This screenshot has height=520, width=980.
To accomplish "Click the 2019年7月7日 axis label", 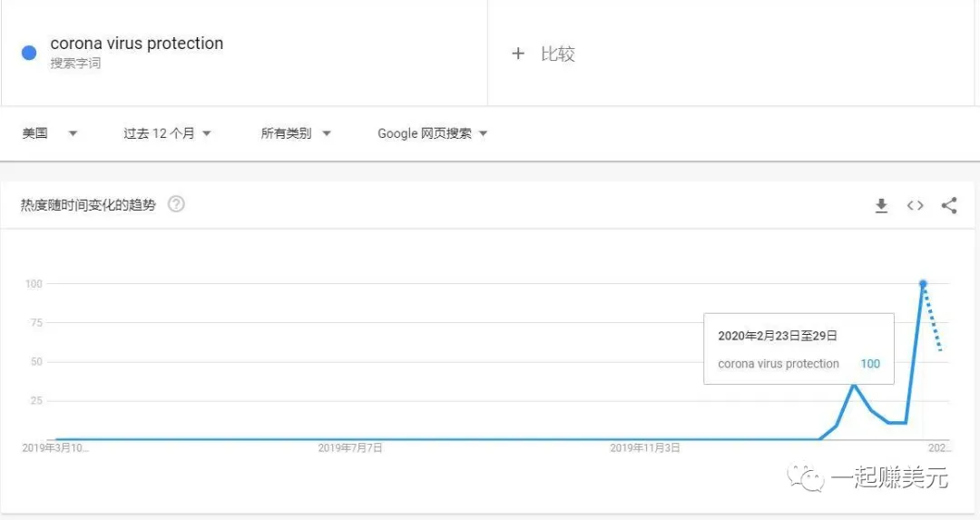I will (x=350, y=447).
